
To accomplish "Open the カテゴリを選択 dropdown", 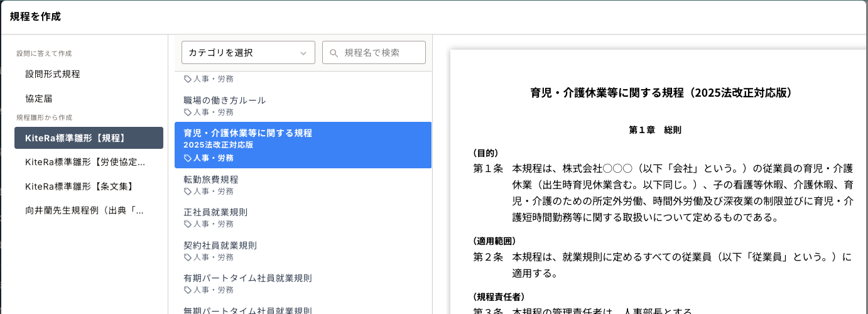I will [x=247, y=53].
